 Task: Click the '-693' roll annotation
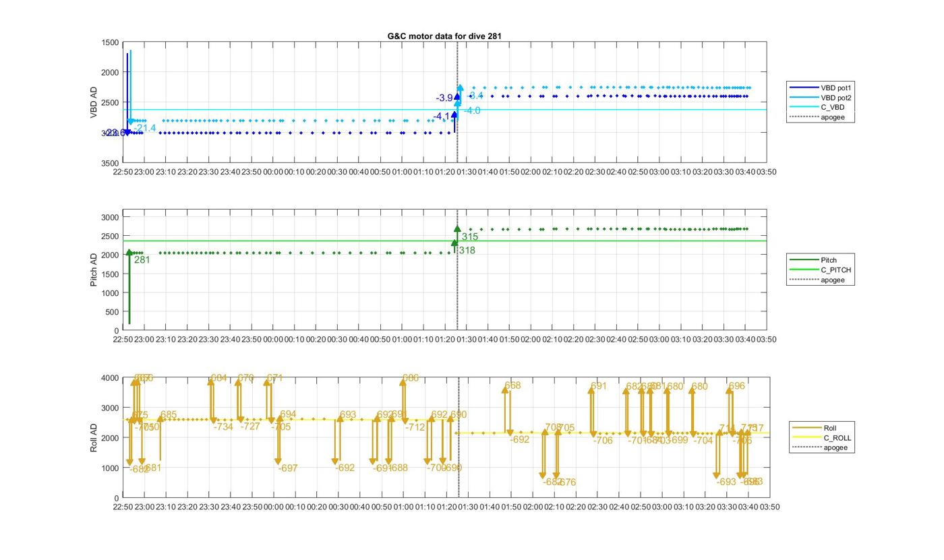tap(726, 482)
